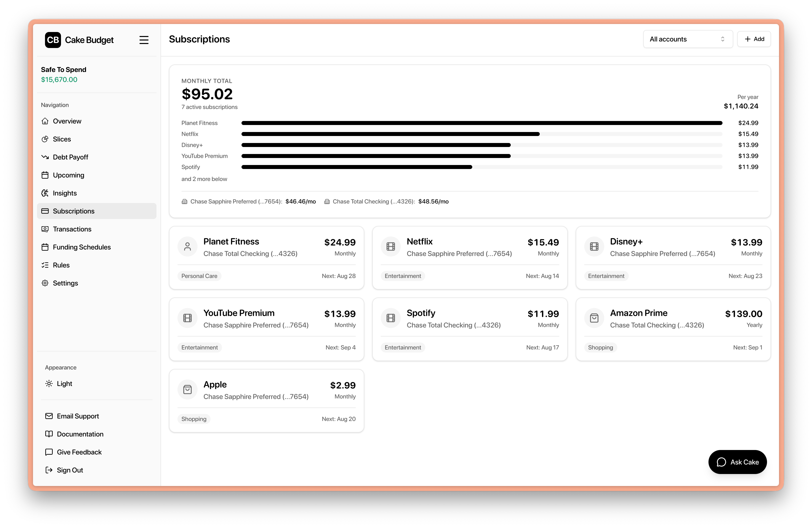Click the Netflix progress bar

coord(482,134)
